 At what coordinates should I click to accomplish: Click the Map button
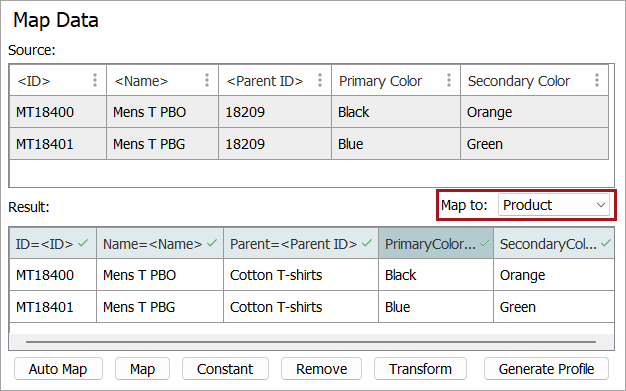tap(143, 369)
